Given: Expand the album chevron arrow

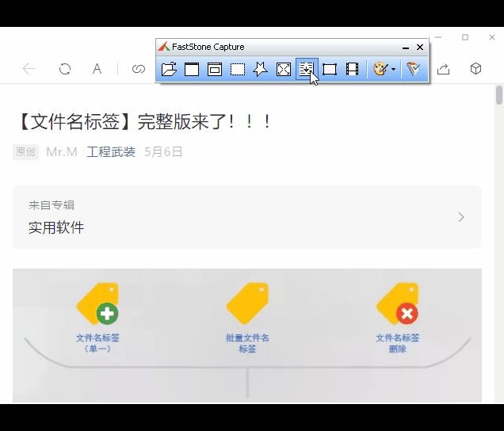Looking at the screenshot, I should tap(461, 217).
